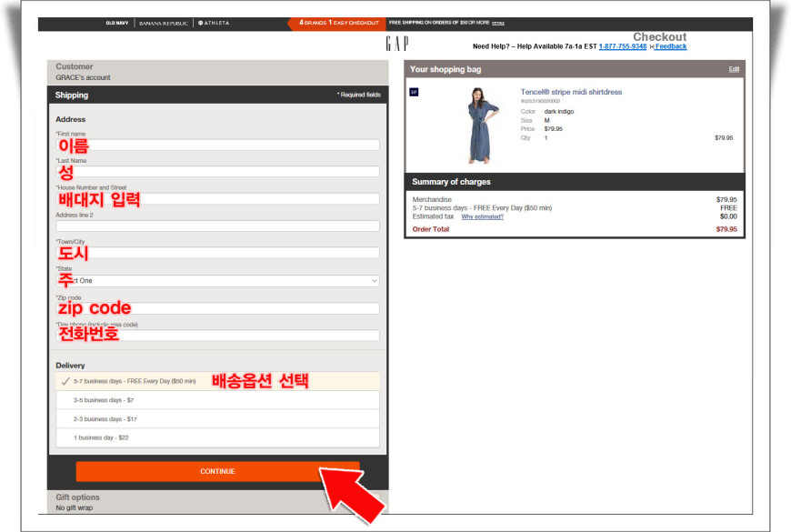Expand the Gift options section
791x532 pixels.
pyautogui.click(x=217, y=502)
